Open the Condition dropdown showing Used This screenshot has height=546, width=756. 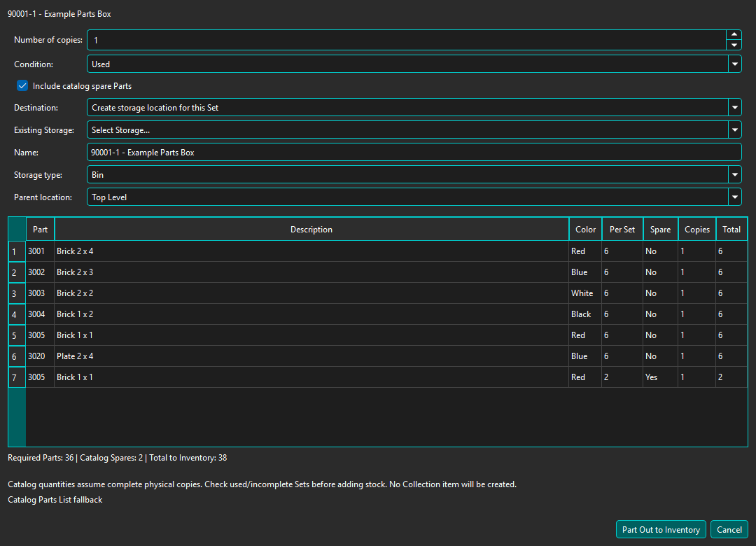[x=414, y=64]
